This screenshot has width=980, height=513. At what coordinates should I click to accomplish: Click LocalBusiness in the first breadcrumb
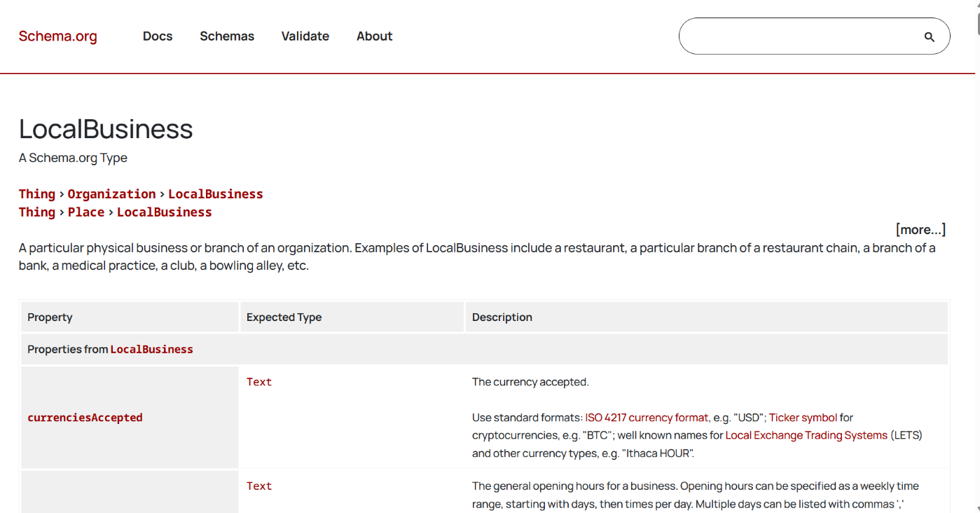click(216, 194)
